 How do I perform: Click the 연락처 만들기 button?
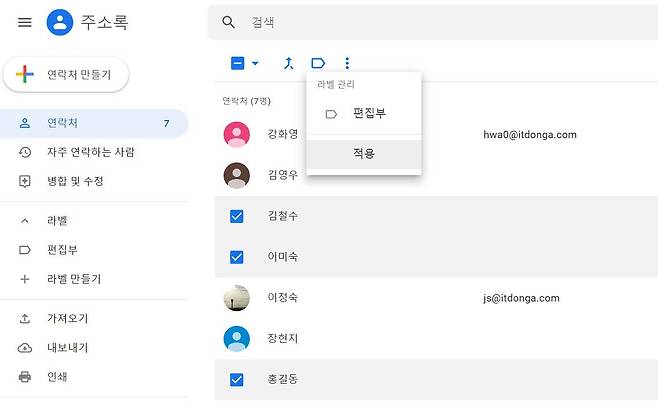point(66,75)
